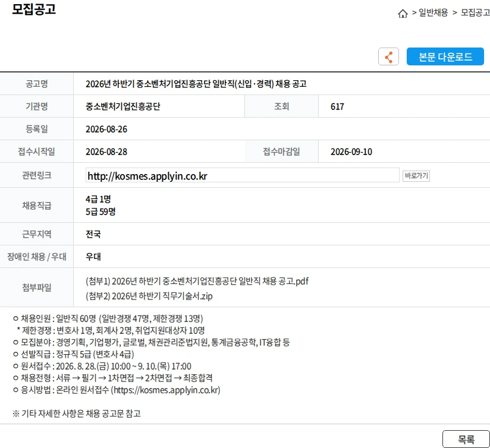Click the 장애인 채용 / 우대 label

click(x=36, y=257)
